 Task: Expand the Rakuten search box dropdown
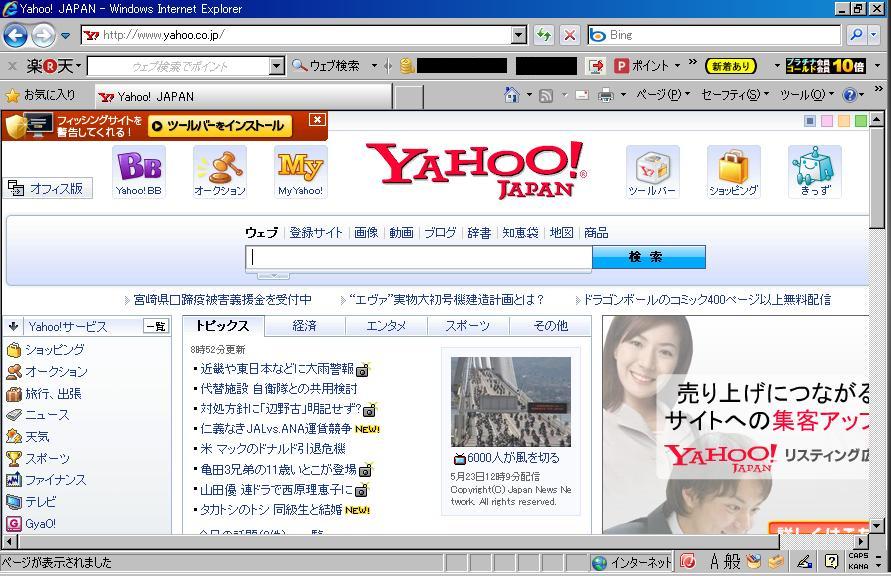pyautogui.click(x=277, y=66)
